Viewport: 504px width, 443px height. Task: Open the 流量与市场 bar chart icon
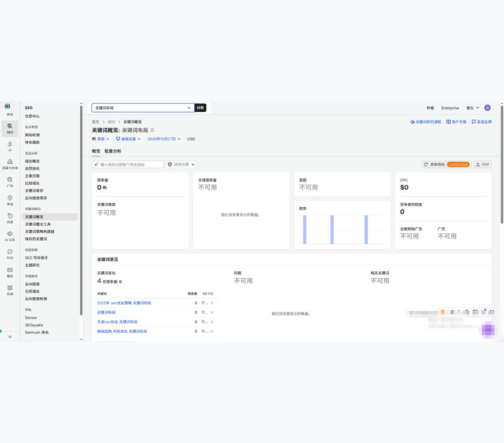coord(10,164)
